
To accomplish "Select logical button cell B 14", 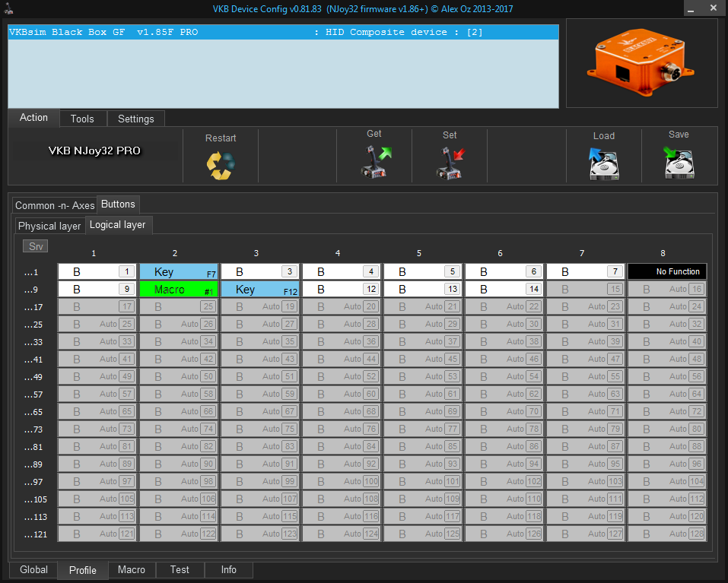I will 504,290.
